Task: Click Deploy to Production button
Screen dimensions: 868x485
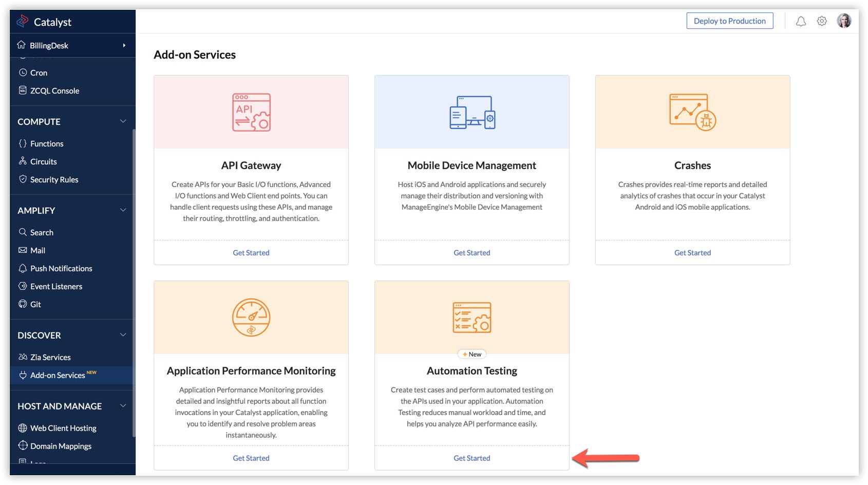Action: tap(729, 21)
